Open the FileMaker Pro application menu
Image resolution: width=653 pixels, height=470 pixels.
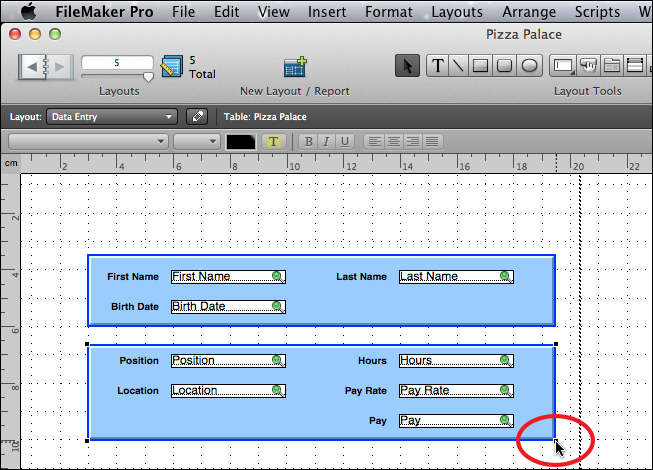(105, 12)
